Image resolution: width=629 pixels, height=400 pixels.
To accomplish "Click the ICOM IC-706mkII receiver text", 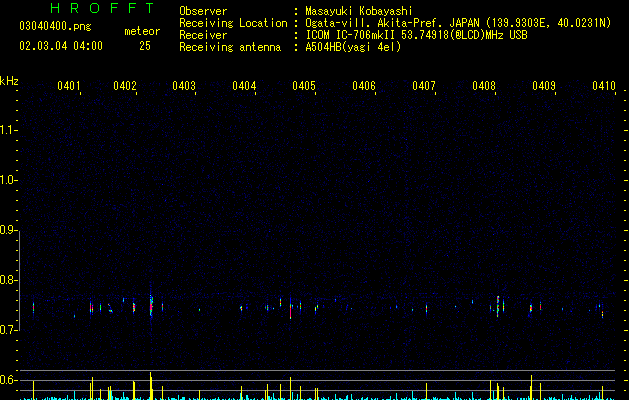I will coord(416,35).
